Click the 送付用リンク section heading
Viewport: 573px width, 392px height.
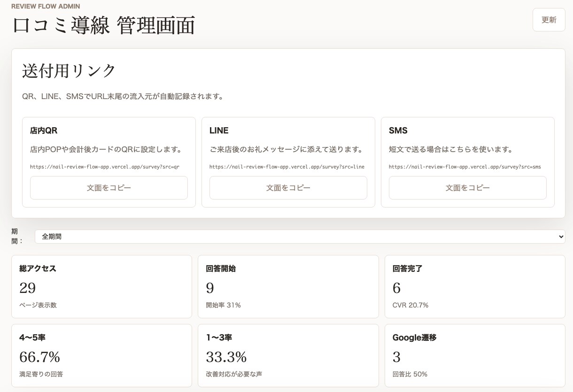(x=69, y=71)
